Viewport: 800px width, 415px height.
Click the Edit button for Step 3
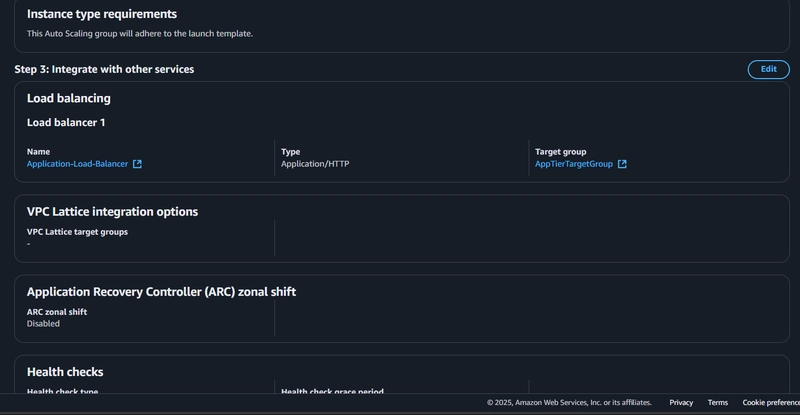click(x=768, y=69)
